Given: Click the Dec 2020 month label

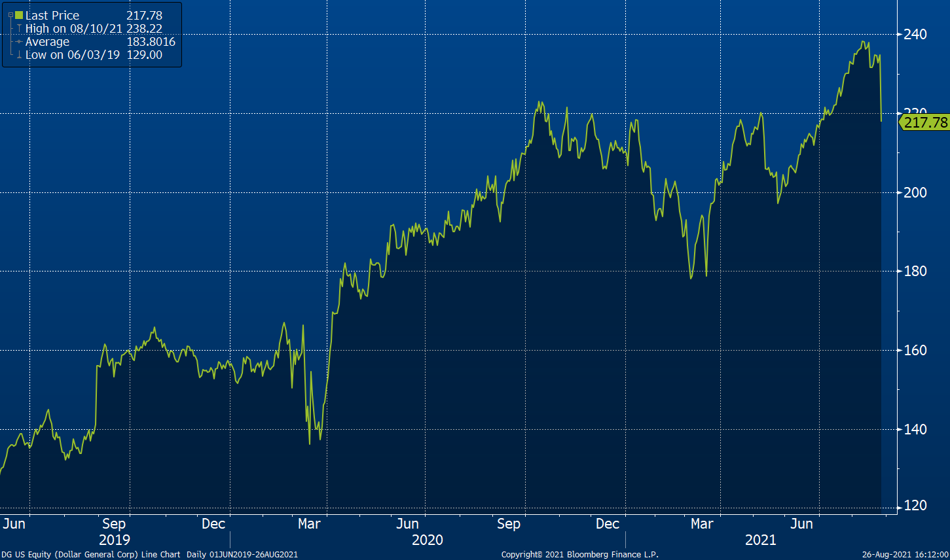Looking at the screenshot, I should point(608,523).
